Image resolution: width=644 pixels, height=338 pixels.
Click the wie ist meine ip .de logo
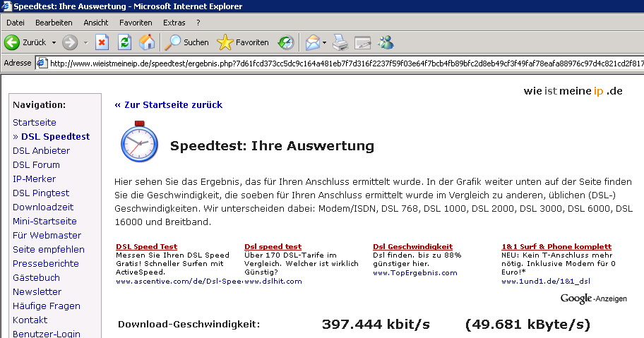coord(573,91)
